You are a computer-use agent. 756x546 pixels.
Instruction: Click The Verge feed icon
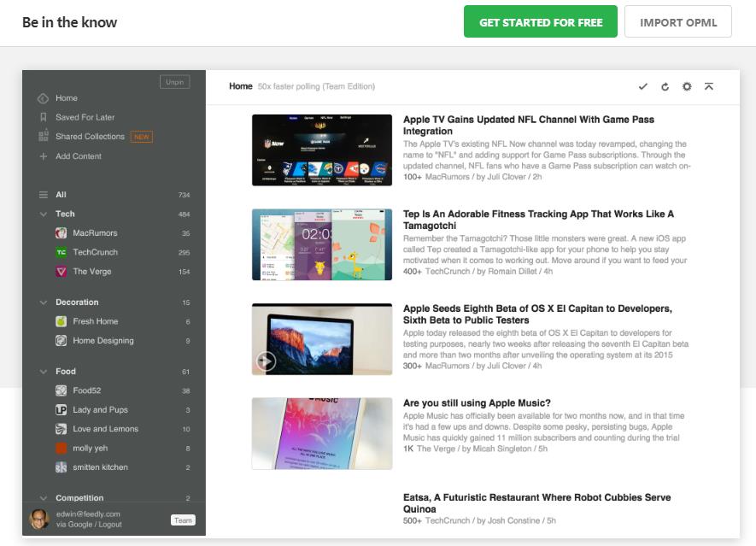62,272
